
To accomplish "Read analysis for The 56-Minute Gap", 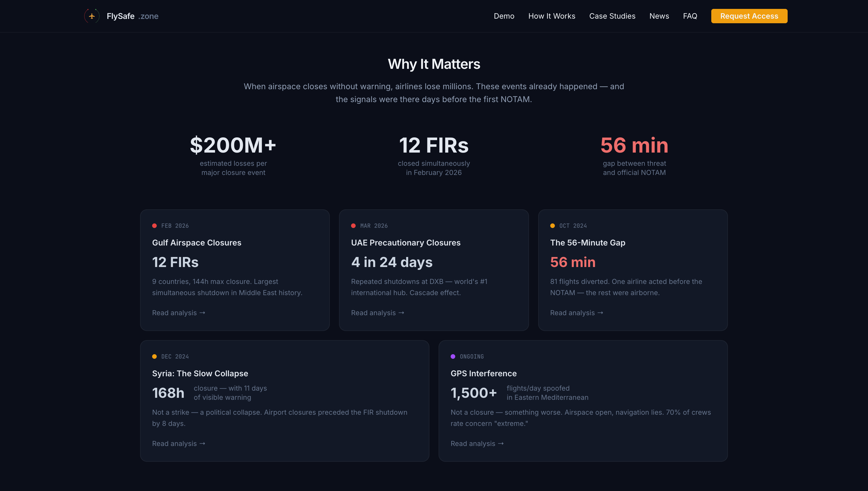I will 576,313.
